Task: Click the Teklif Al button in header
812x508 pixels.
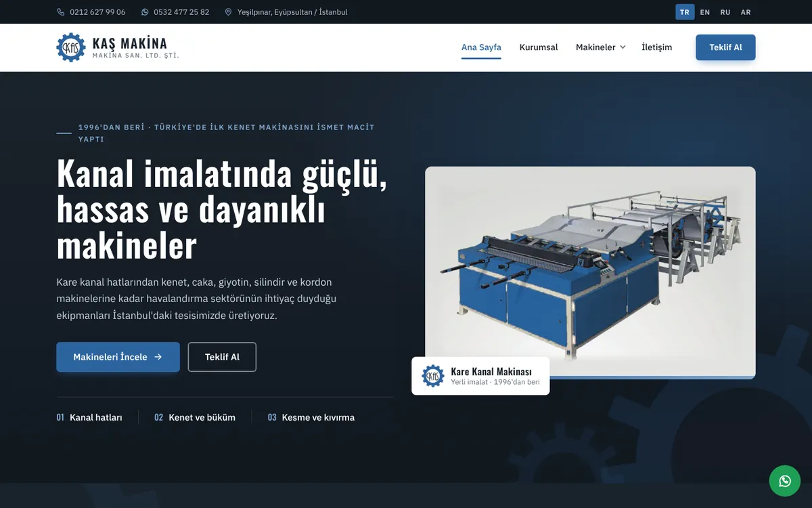Action: point(725,47)
